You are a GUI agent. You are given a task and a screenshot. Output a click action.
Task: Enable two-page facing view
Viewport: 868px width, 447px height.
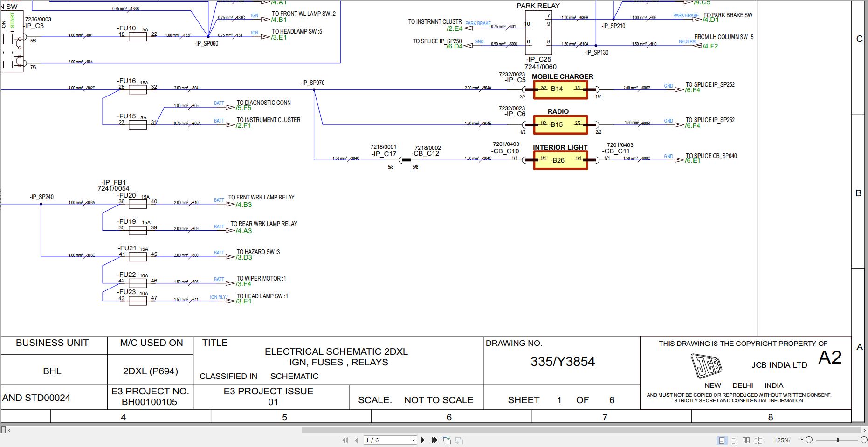[x=746, y=440]
